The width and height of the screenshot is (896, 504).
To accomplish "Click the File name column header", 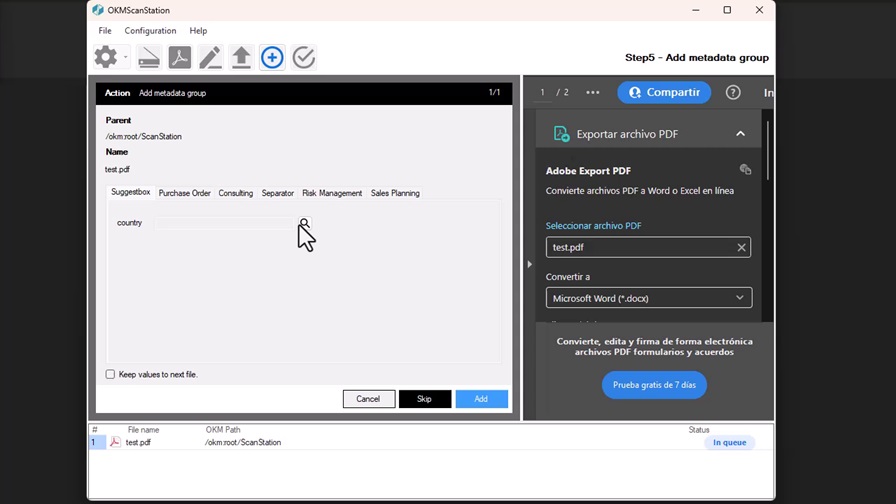I will click(143, 430).
